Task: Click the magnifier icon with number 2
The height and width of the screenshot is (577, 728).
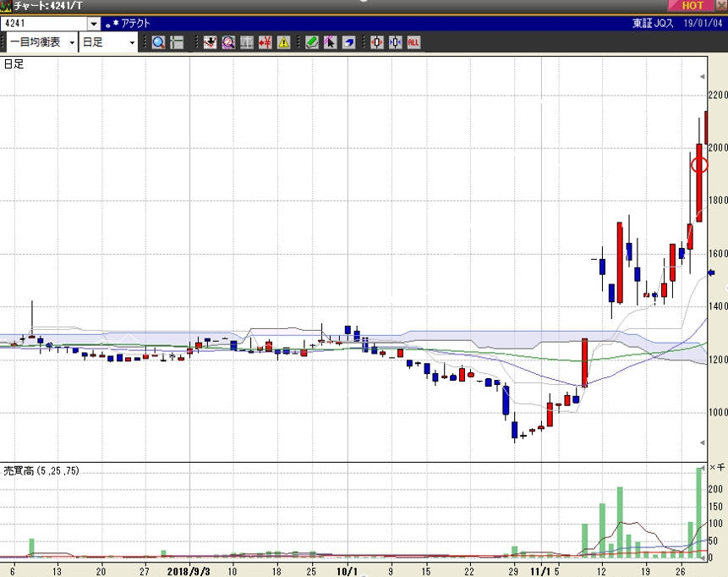Action: coord(228,42)
